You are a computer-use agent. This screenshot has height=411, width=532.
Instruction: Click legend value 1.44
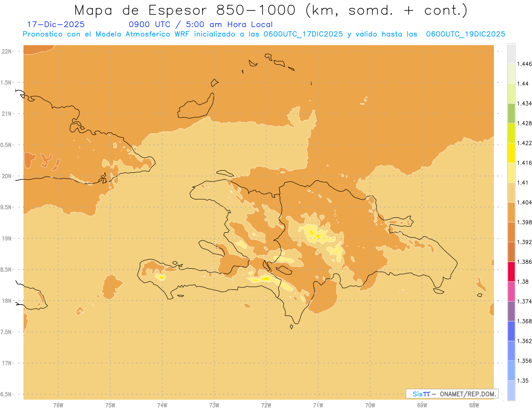[523, 83]
